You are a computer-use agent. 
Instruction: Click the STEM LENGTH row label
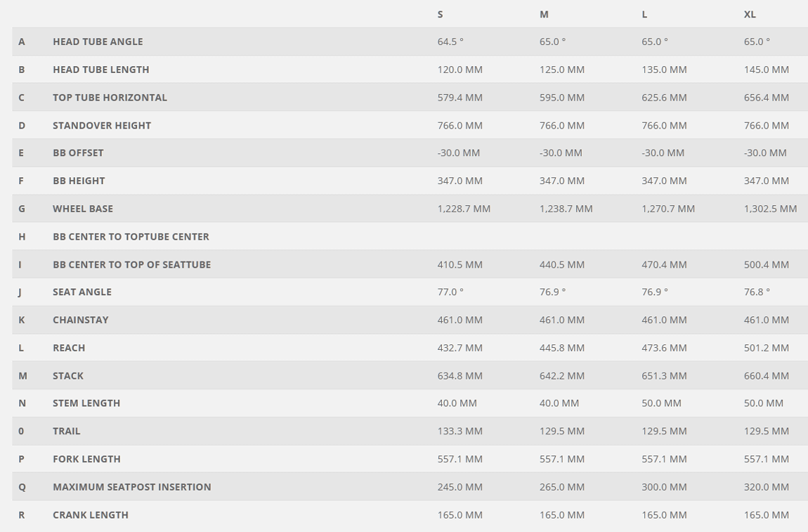click(86, 403)
